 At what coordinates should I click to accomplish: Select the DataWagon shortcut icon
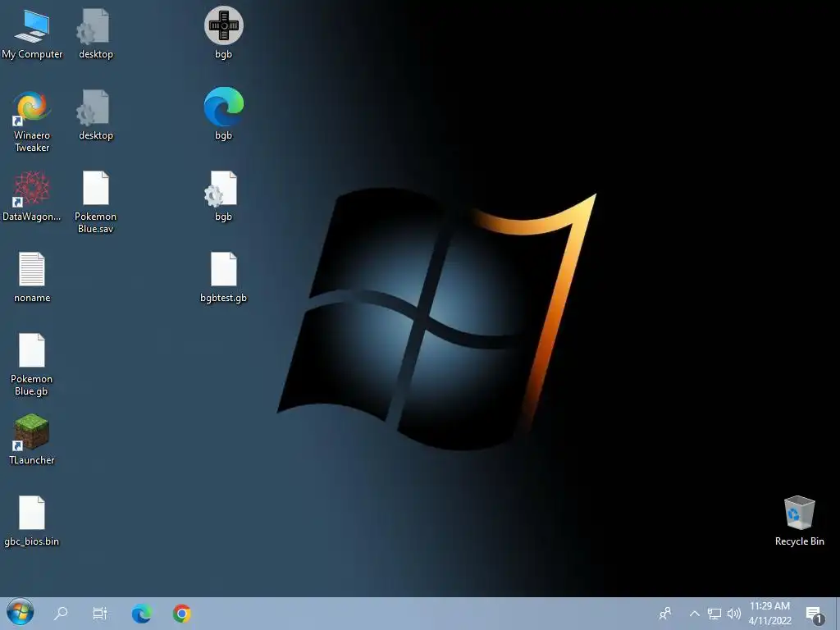[32, 196]
